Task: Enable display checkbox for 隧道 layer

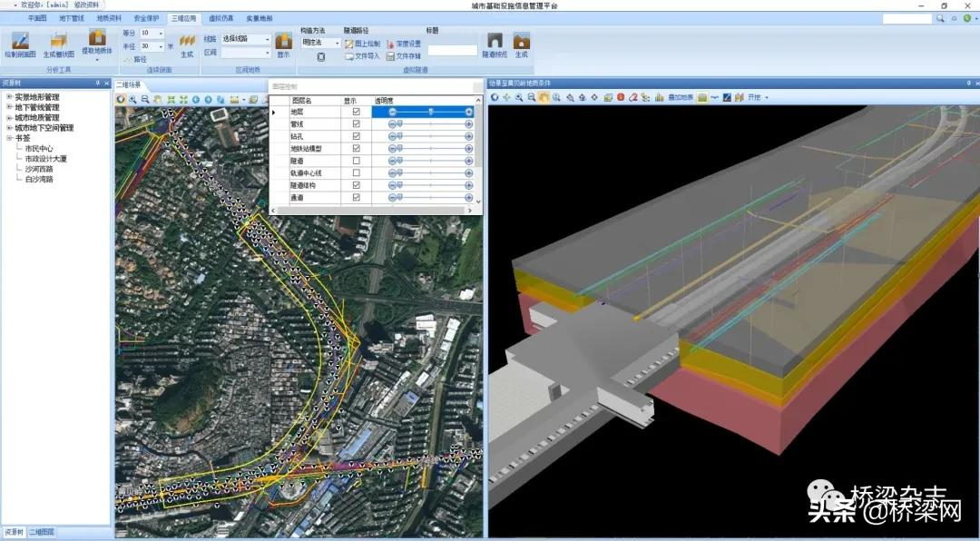Action: coord(357,161)
